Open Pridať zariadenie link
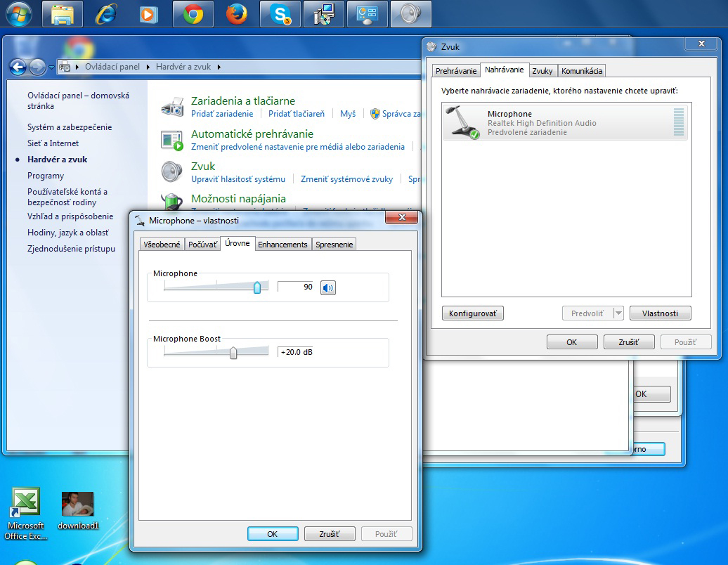Image resolution: width=728 pixels, height=565 pixels. [x=222, y=114]
